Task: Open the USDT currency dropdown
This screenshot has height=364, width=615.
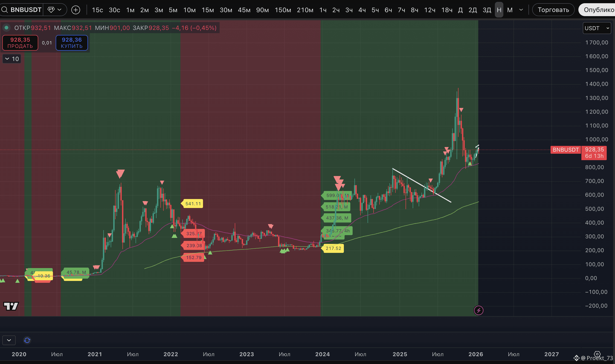Action: [596, 28]
